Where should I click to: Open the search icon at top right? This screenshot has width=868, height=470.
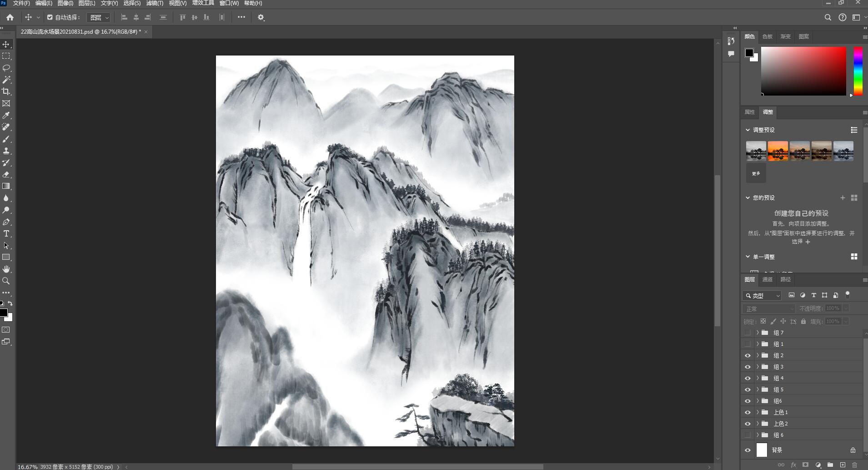tap(828, 17)
